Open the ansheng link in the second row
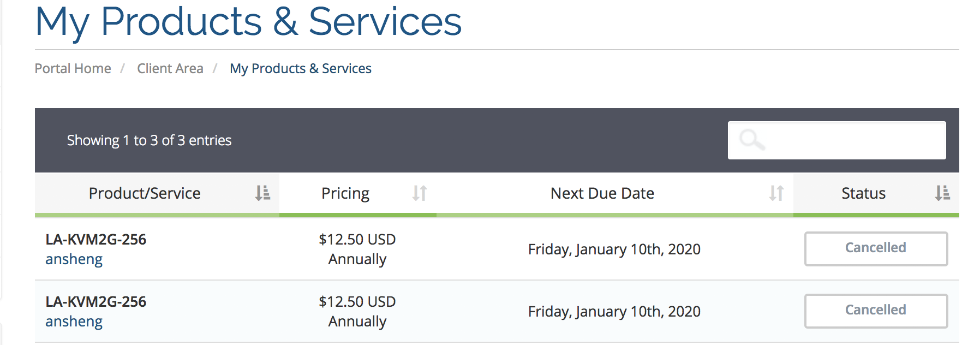The width and height of the screenshot is (980, 345). (x=74, y=322)
